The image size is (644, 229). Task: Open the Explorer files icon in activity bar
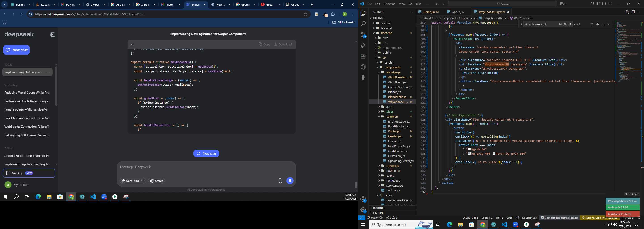click(363, 13)
